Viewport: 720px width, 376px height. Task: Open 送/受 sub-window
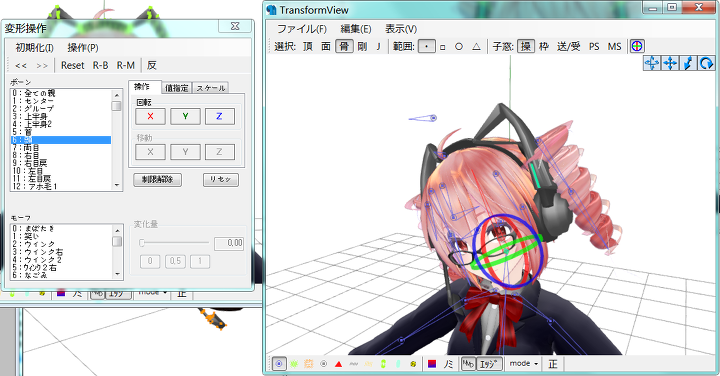pos(568,46)
